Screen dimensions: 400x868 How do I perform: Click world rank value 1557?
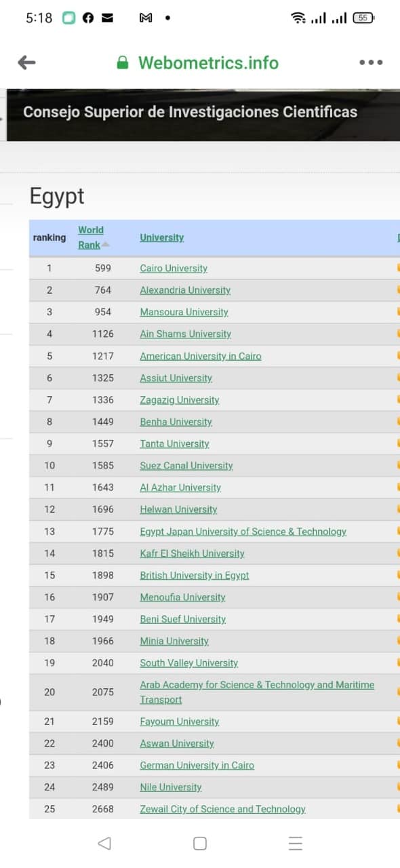(x=103, y=443)
